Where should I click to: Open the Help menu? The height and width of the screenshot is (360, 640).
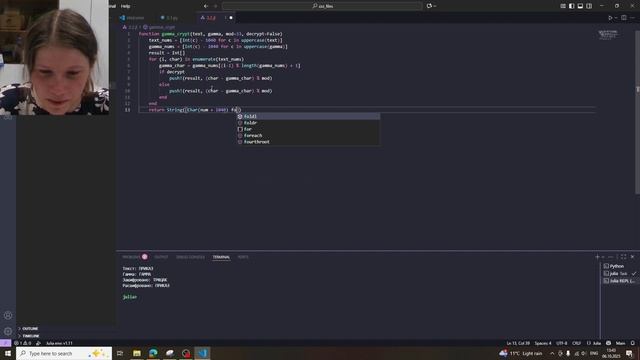tap(125, 6)
